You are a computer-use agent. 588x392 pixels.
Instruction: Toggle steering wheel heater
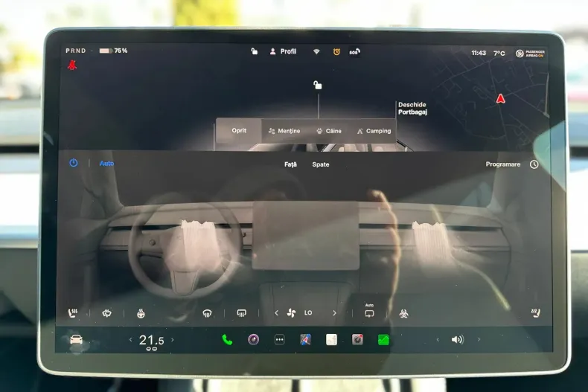[141, 313]
